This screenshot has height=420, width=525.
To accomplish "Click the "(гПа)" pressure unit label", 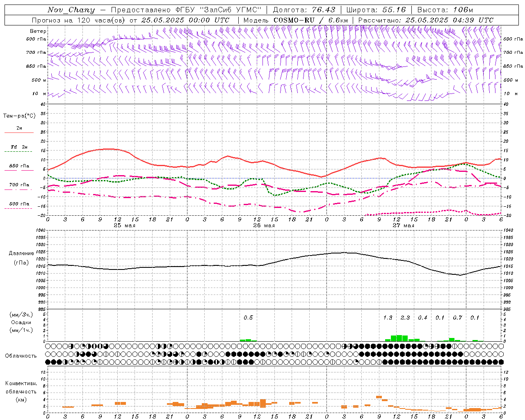I will (21, 262).
